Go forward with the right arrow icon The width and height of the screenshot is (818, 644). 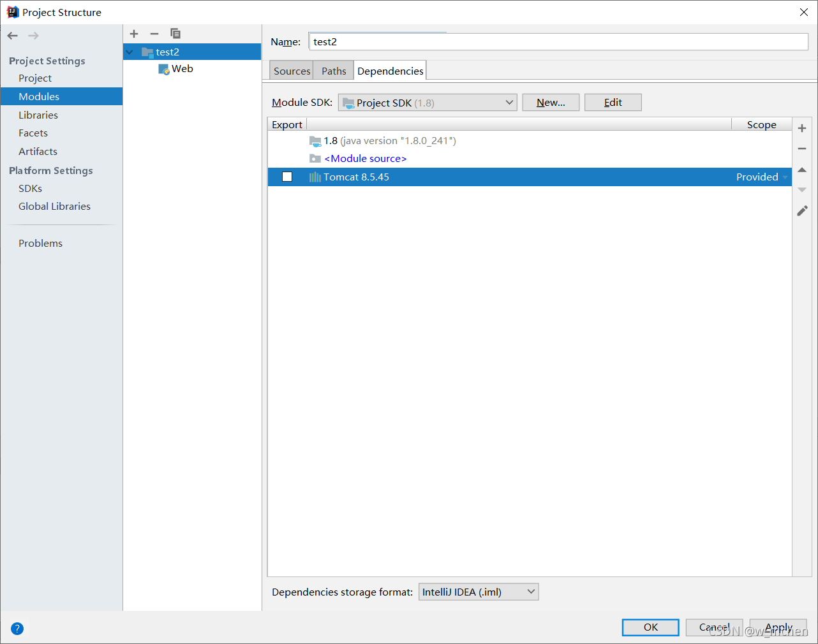coord(33,36)
